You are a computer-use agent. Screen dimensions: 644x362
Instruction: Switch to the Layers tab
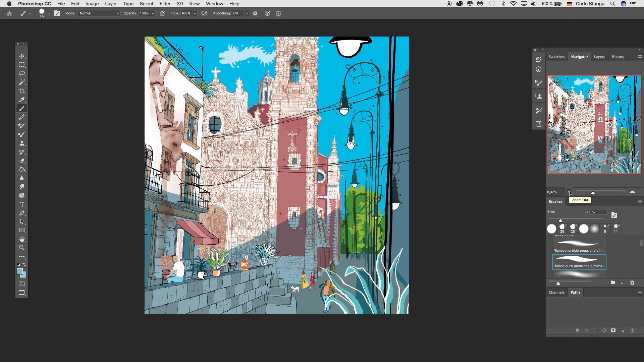point(599,57)
